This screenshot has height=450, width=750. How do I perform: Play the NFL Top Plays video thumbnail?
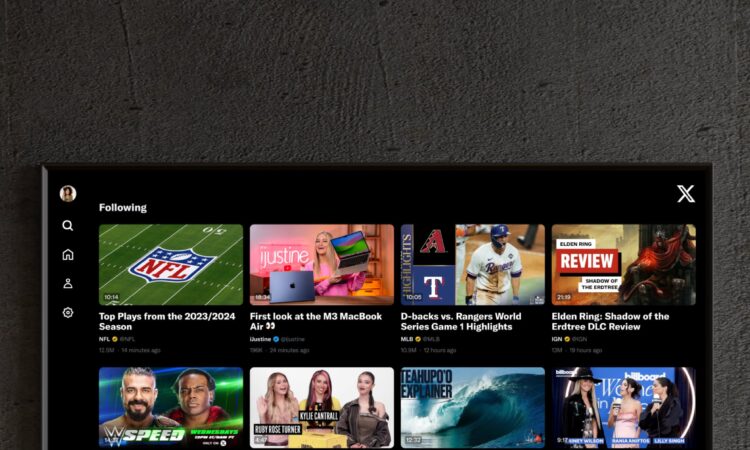coord(171,264)
